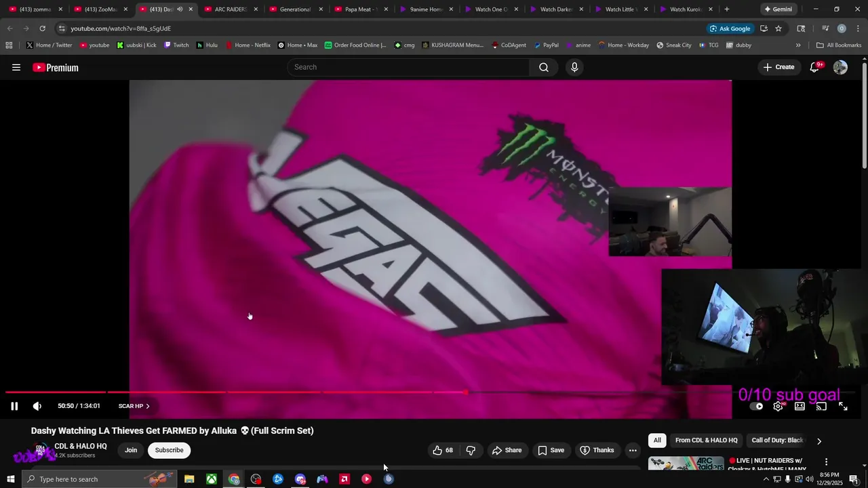
Task: Open the Chrome apps grid icon
Action: click(9, 45)
